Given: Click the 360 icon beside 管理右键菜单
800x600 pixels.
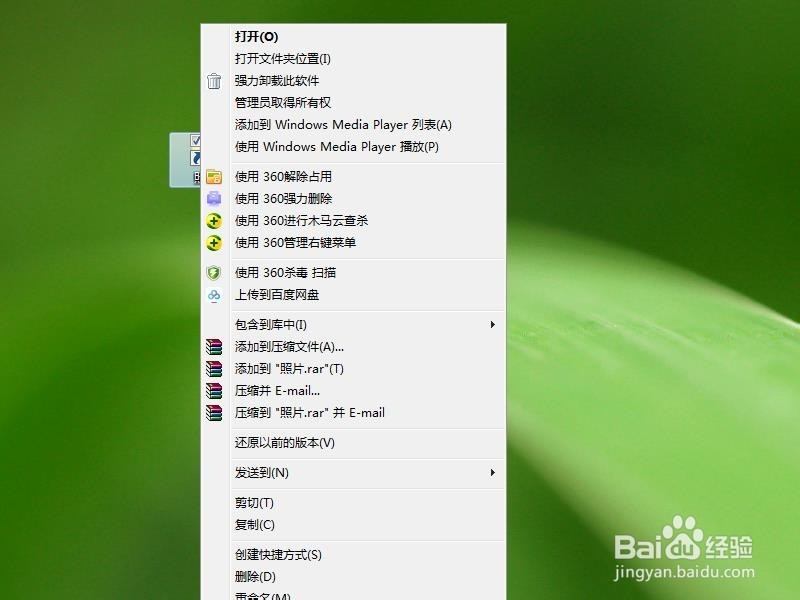Looking at the screenshot, I should click(x=214, y=242).
